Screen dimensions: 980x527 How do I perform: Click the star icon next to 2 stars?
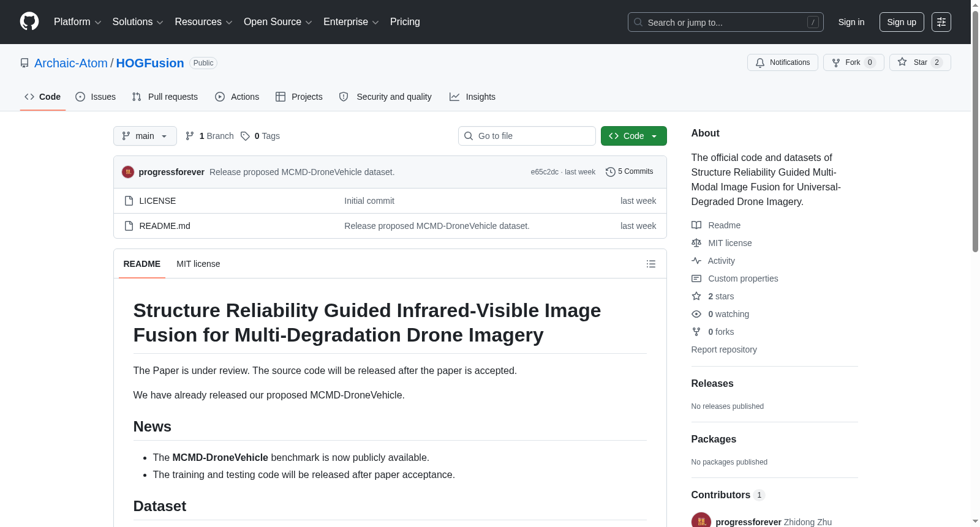tap(696, 296)
